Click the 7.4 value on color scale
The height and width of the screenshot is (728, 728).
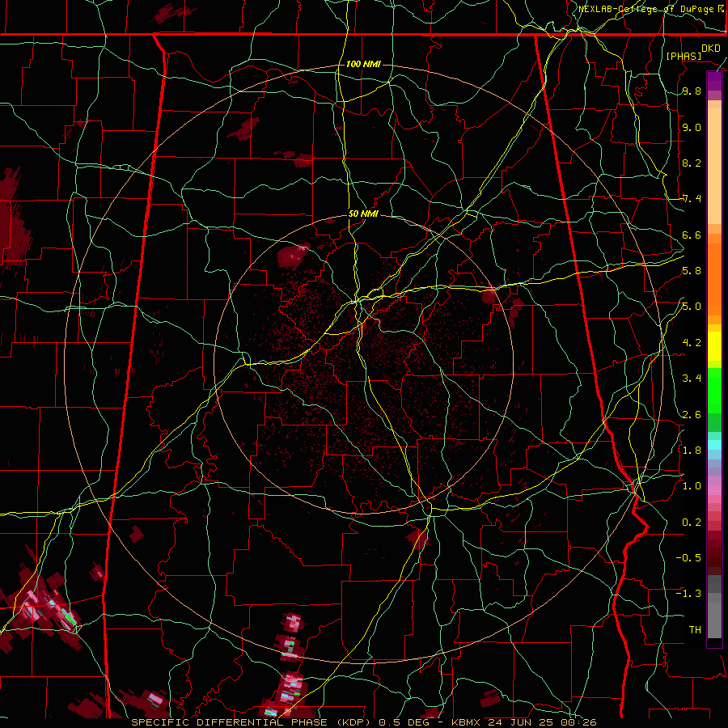[x=692, y=199]
